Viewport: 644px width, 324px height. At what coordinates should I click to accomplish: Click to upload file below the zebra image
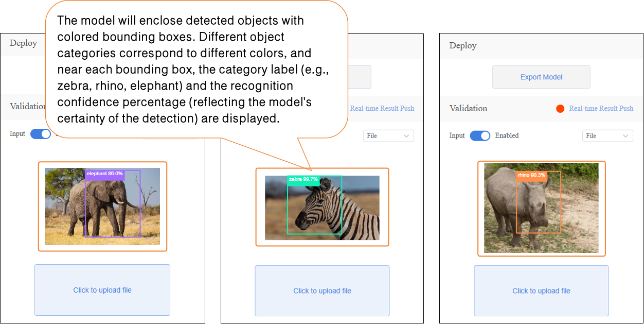pos(322,291)
